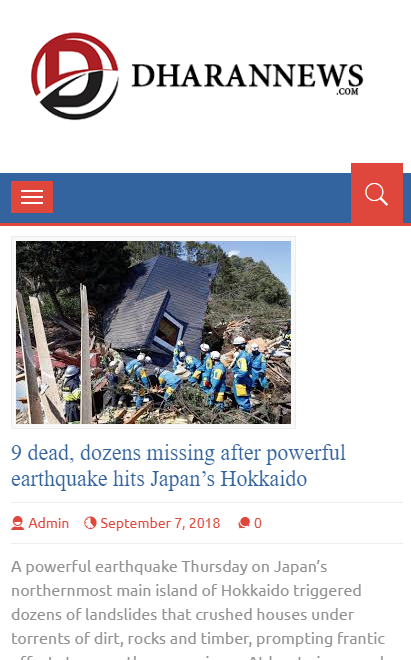
Task: Open the Hokkaido earthquake headline
Action: point(178,466)
